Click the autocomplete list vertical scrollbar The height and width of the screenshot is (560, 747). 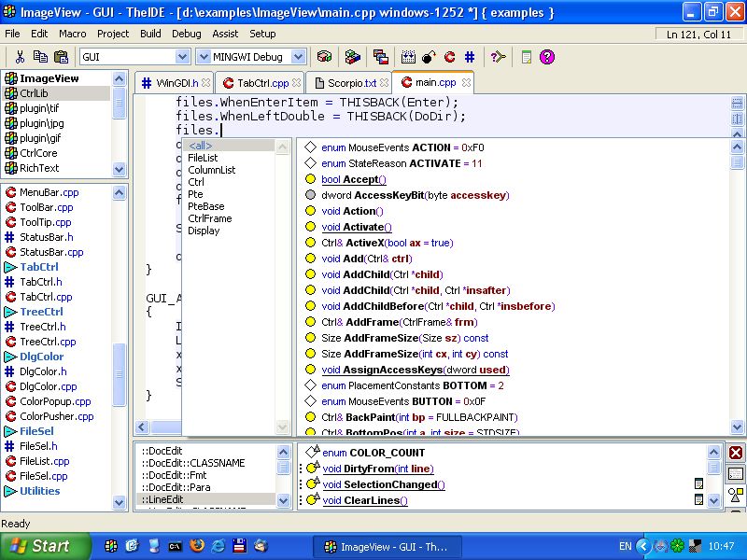(736, 280)
